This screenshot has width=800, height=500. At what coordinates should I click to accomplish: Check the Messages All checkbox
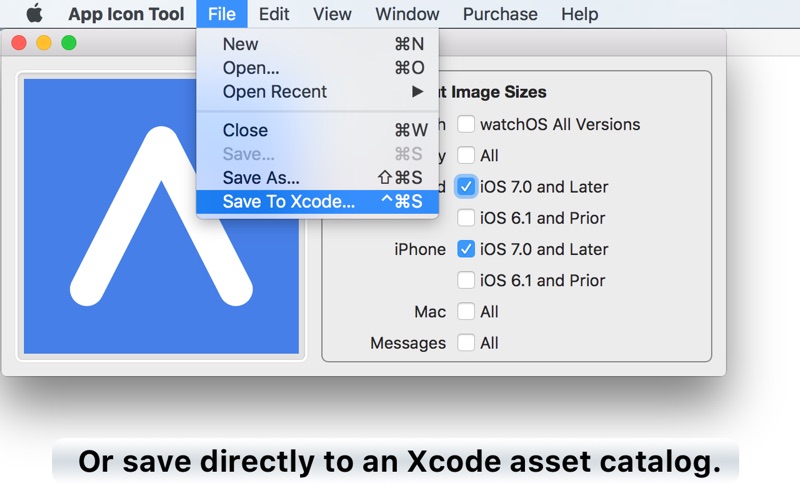click(466, 343)
